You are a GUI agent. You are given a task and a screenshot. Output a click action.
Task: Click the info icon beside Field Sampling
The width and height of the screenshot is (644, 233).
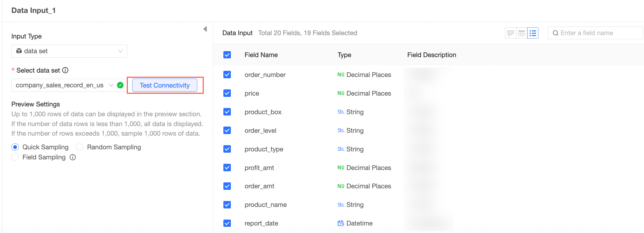[x=73, y=157]
